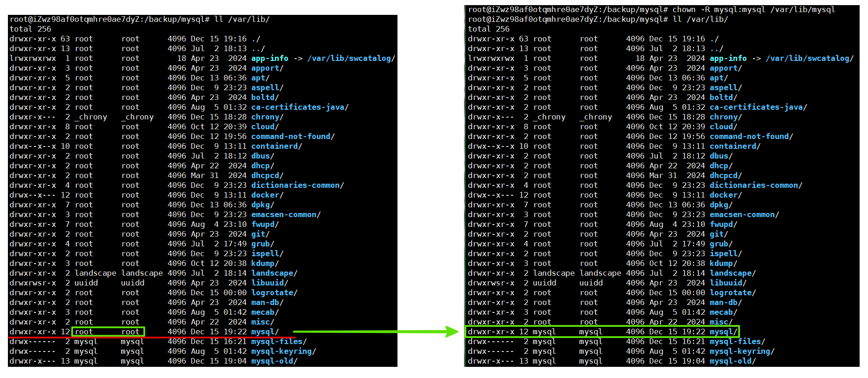
Task: Click 'grub/' directory in left terminal
Action: click(263, 244)
